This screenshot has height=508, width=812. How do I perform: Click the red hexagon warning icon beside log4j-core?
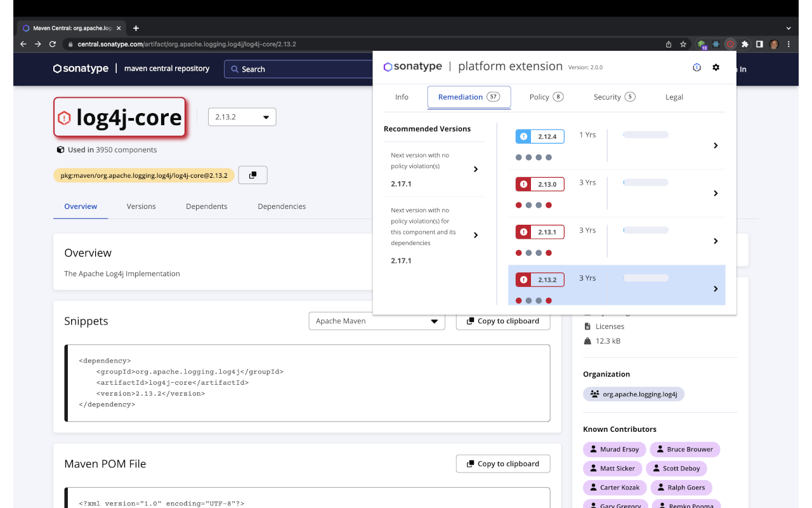[x=64, y=117]
